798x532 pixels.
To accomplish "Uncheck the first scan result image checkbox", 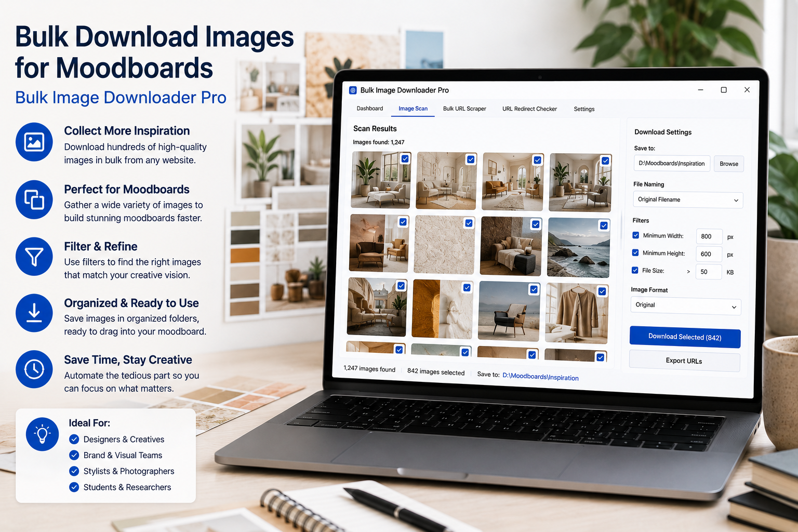I will click(x=405, y=159).
